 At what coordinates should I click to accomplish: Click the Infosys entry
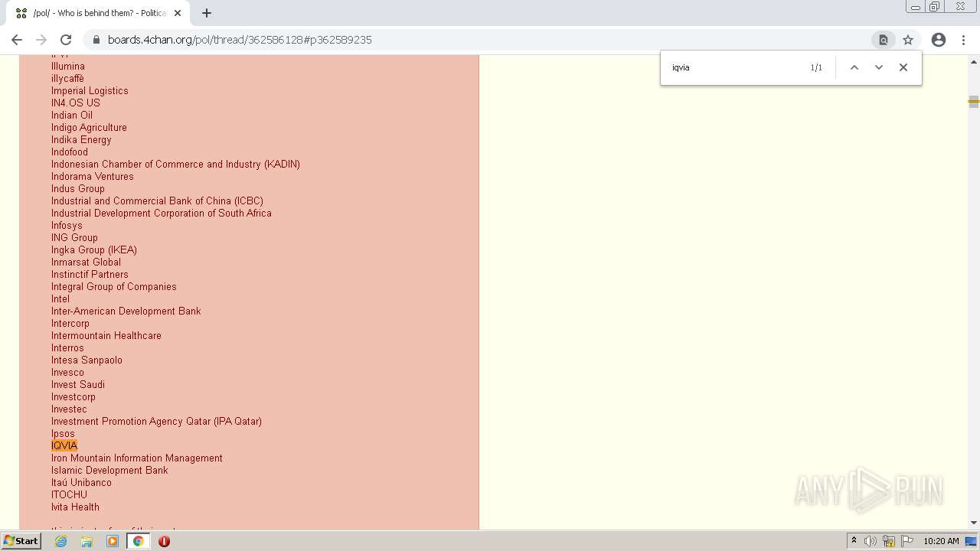[x=67, y=225]
